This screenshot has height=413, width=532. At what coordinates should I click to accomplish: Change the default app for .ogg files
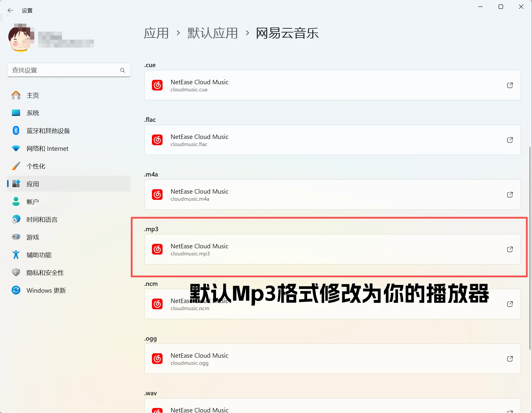[332, 359]
